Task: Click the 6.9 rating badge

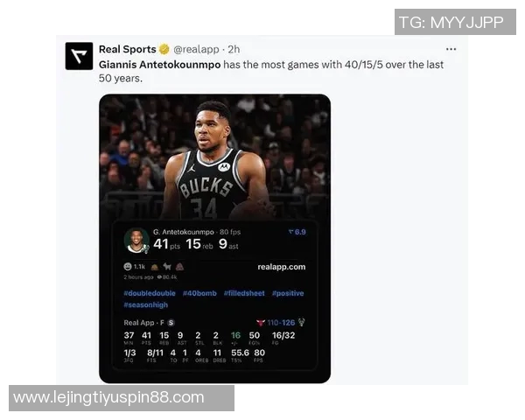Action: click(297, 232)
